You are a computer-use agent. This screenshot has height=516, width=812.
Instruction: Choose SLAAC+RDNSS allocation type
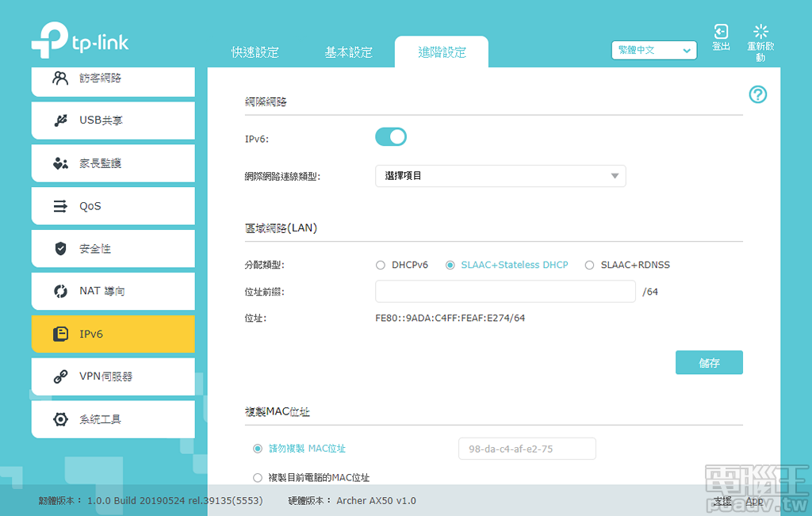tap(589, 266)
